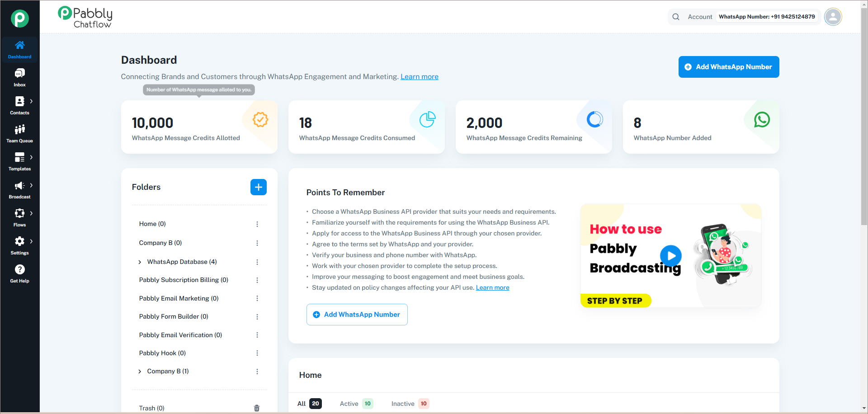Open the How to use video thumbnail
868x414 pixels.
pyautogui.click(x=671, y=256)
